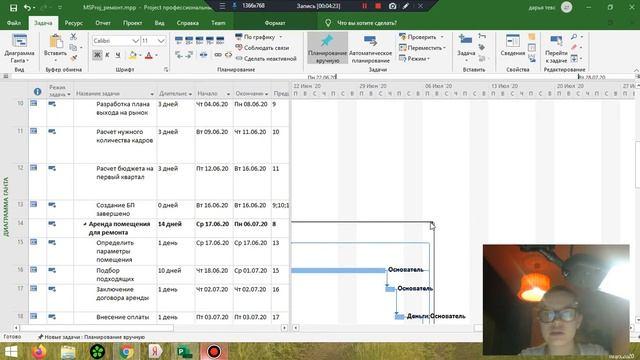This screenshot has height=360, width=640.
Task: Click the Split task icon
Action: click(x=203, y=55)
